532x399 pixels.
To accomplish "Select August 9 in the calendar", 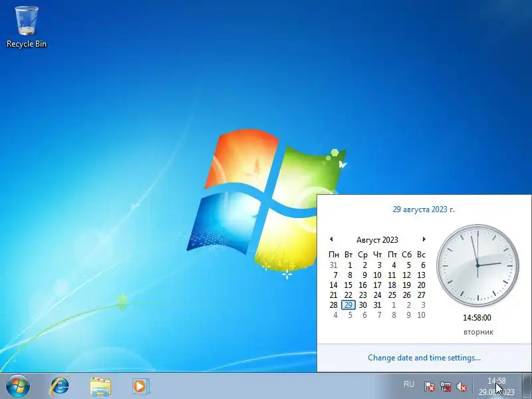I will [x=364, y=275].
